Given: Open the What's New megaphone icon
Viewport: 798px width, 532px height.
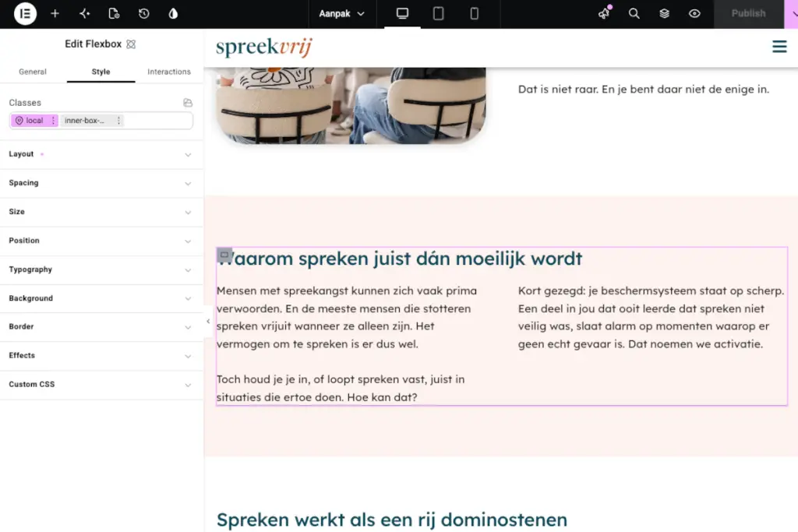Looking at the screenshot, I should [604, 14].
